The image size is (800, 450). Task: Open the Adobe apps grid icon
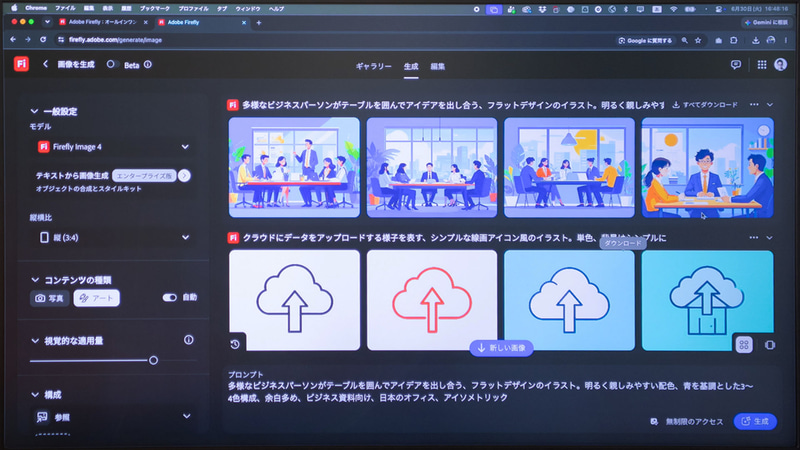click(x=762, y=65)
